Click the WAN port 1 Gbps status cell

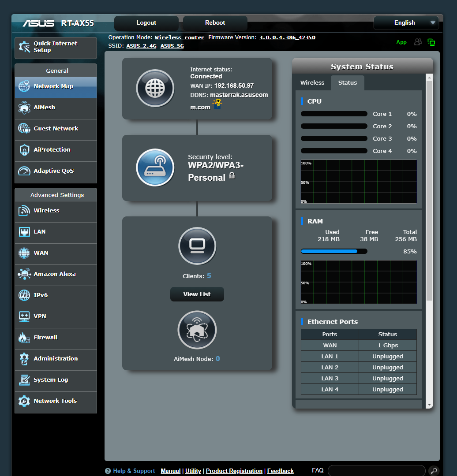pos(388,345)
